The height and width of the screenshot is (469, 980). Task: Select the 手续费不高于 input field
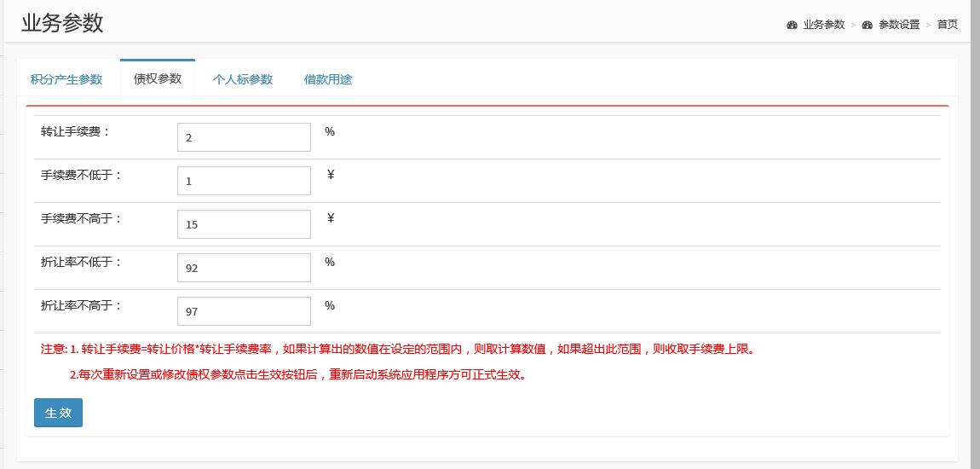[x=244, y=224]
